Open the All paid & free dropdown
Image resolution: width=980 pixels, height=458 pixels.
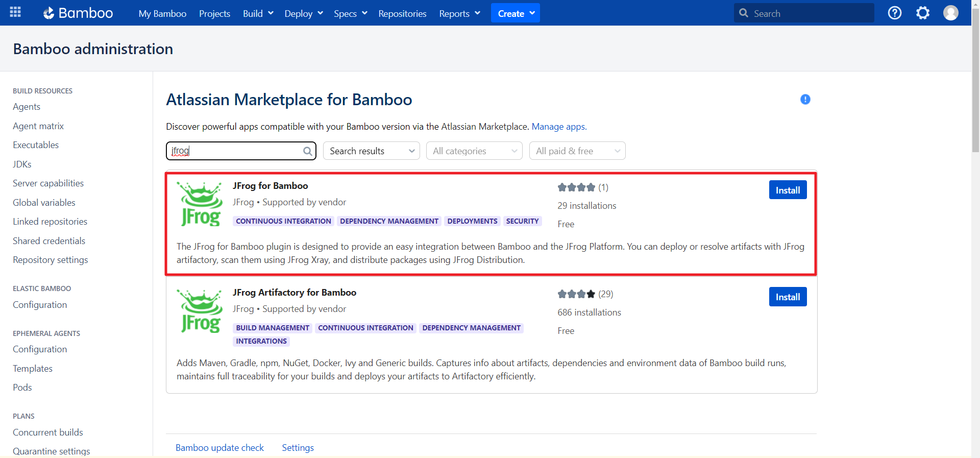[577, 151]
